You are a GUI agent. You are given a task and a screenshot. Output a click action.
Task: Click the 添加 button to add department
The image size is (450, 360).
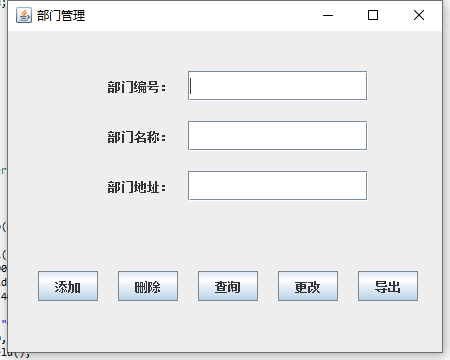68,286
